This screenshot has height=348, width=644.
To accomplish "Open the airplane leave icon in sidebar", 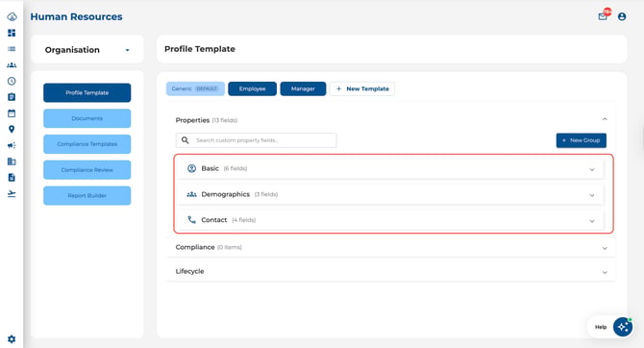I will (12, 193).
